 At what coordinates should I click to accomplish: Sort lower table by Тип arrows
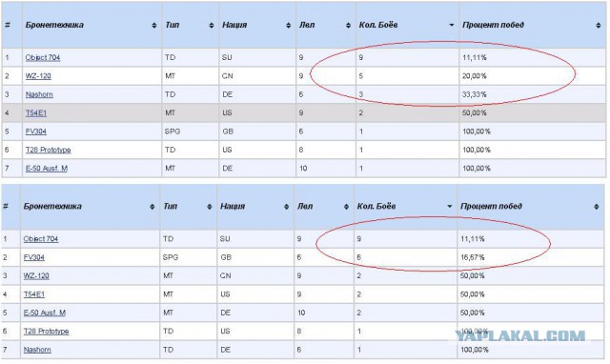pos(210,207)
